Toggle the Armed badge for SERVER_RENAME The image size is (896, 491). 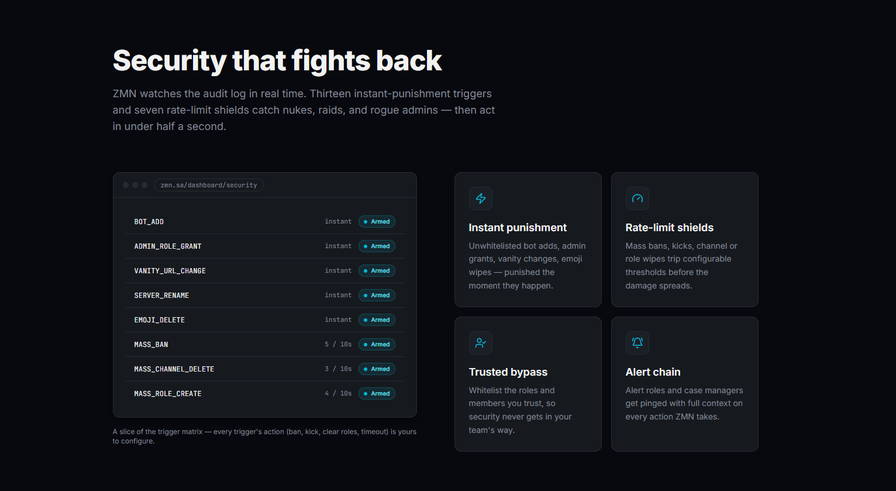coord(377,296)
